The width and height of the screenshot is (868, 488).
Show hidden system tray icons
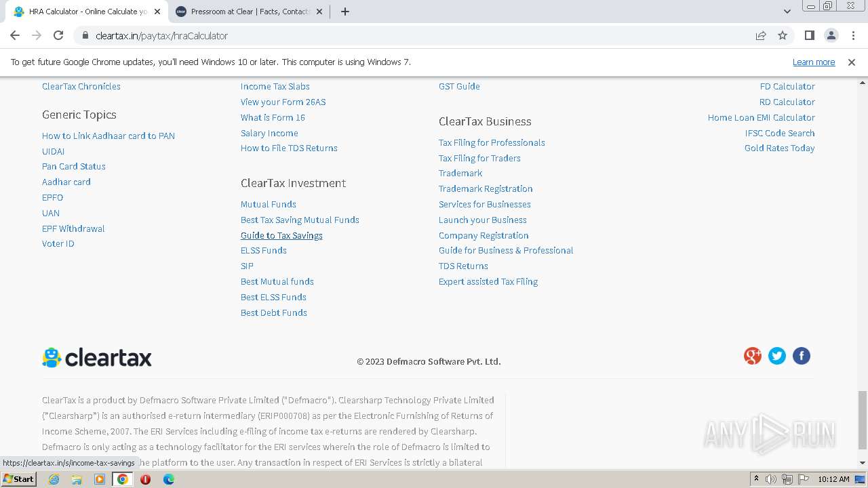click(x=757, y=479)
